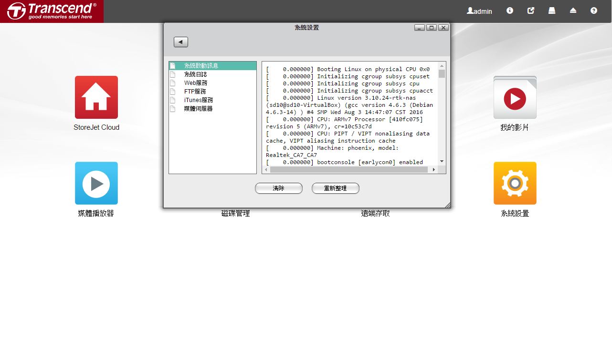Click the eject icon in the top bar

coord(573,10)
